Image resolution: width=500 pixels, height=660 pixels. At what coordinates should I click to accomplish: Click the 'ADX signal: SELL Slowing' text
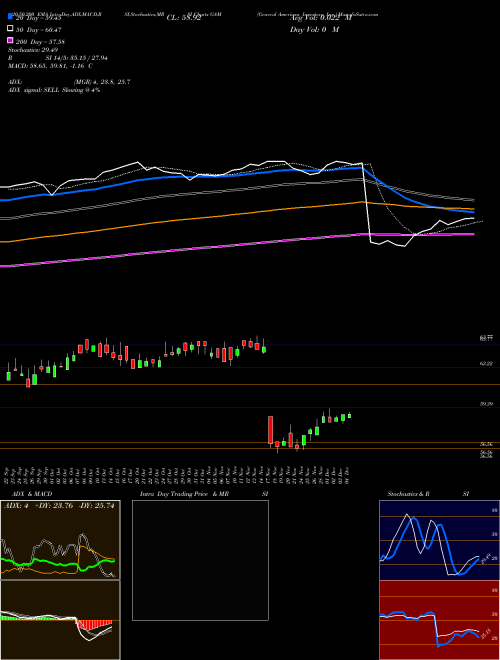46,90
